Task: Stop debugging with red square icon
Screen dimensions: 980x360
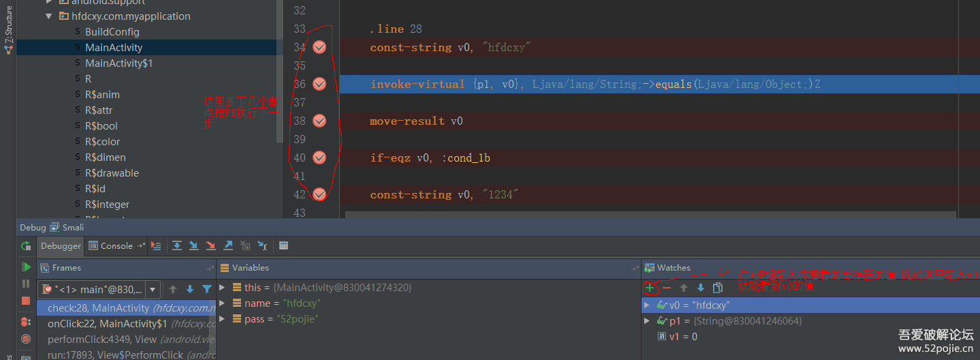Action: (x=26, y=301)
